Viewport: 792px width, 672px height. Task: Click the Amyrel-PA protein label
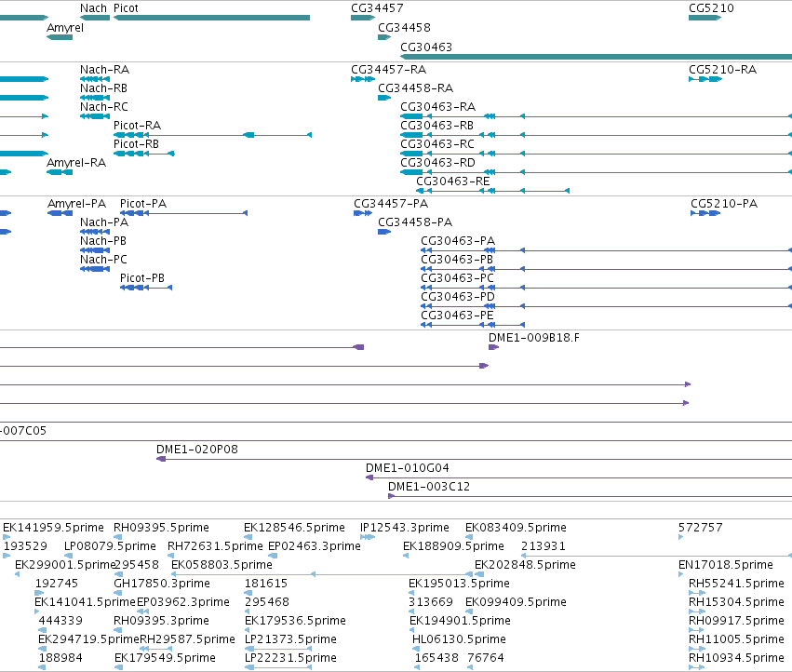point(76,204)
